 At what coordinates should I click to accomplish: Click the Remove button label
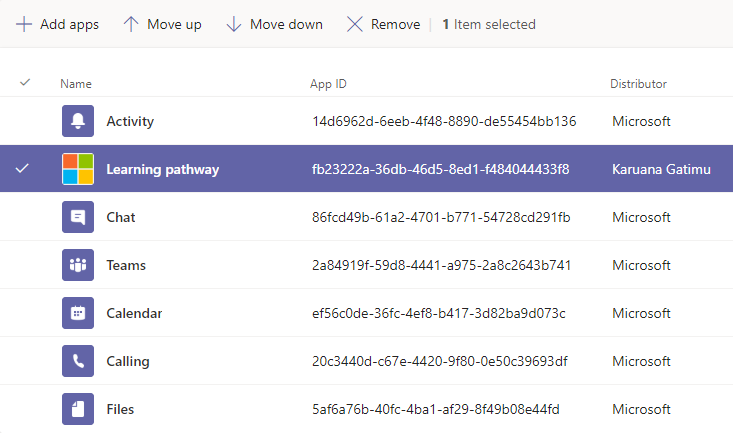coord(395,24)
